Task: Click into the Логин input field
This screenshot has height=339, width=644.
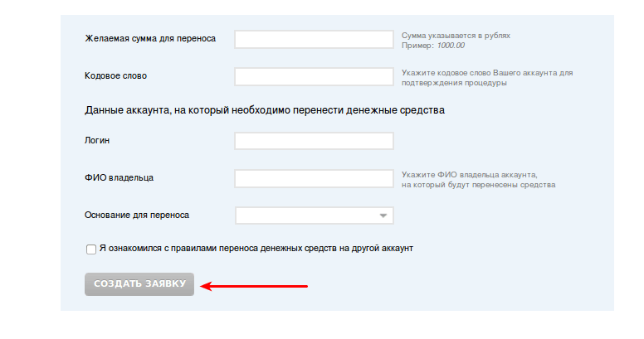Action: coord(315,141)
